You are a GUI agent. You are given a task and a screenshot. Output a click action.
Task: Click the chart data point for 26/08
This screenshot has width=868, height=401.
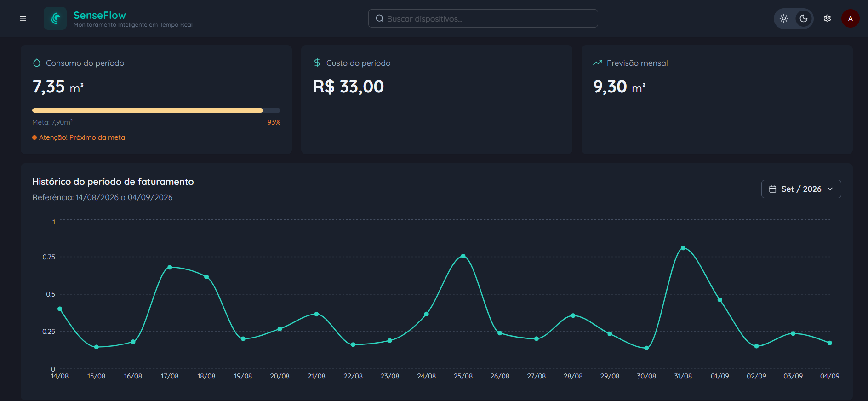(500, 333)
